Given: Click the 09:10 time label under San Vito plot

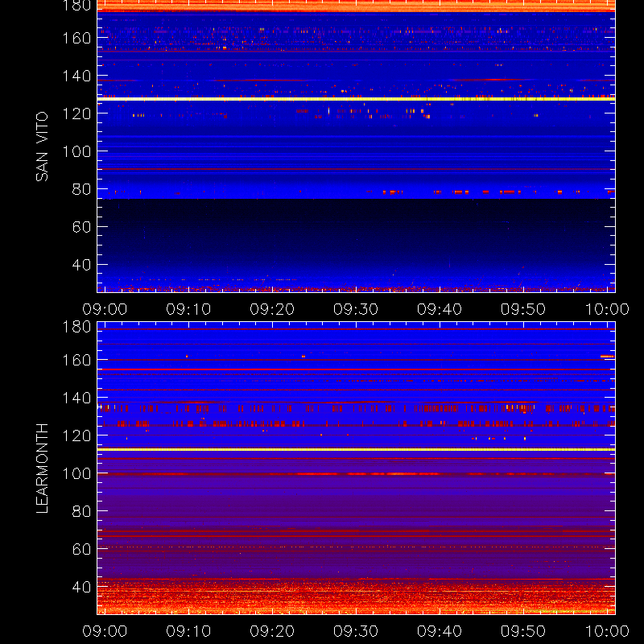Looking at the screenshot, I should coord(188,309).
